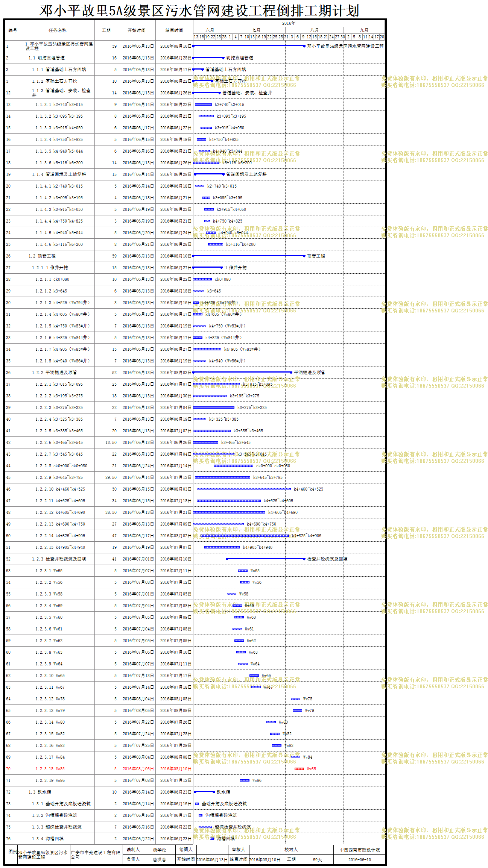Click task name 1.2.1.7 k4+905 (Ww85#井) in the table
Image resolution: width=488 pixels, height=868 pixels.
pos(63,349)
